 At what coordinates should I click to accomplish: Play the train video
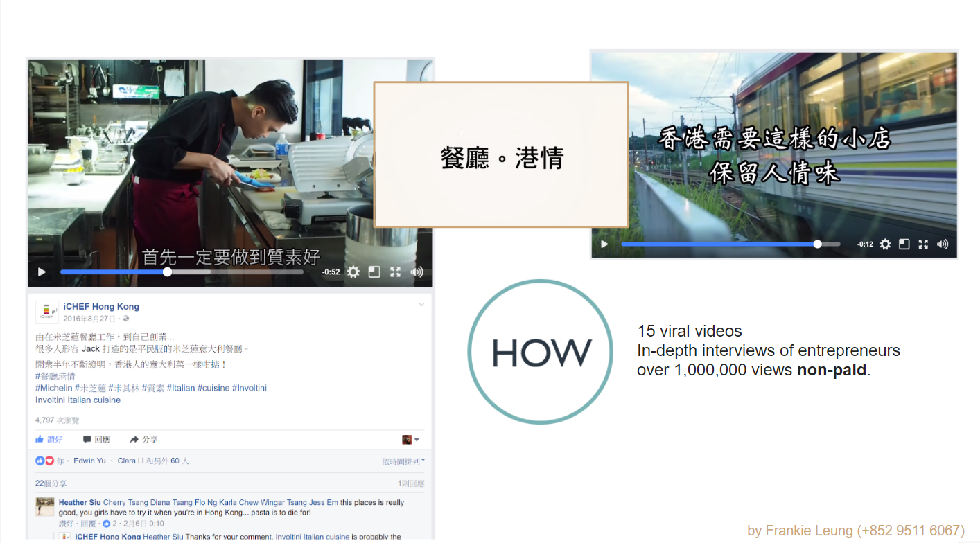coord(604,244)
